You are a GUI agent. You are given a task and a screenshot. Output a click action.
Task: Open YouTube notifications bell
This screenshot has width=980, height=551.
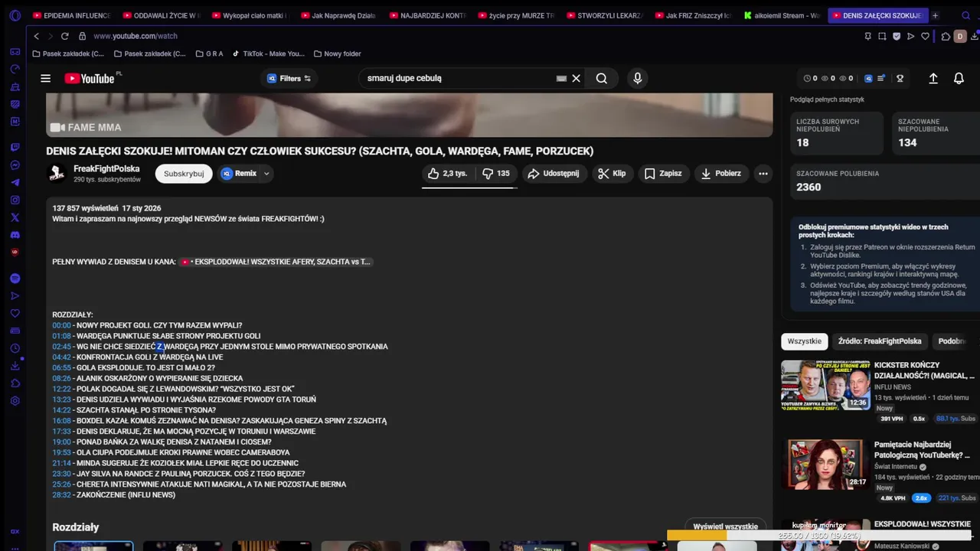959,78
